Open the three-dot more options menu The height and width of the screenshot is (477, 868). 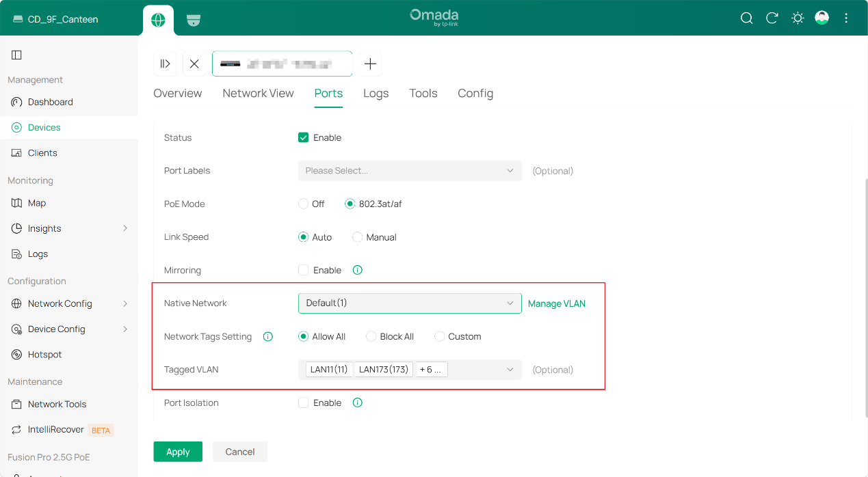846,18
